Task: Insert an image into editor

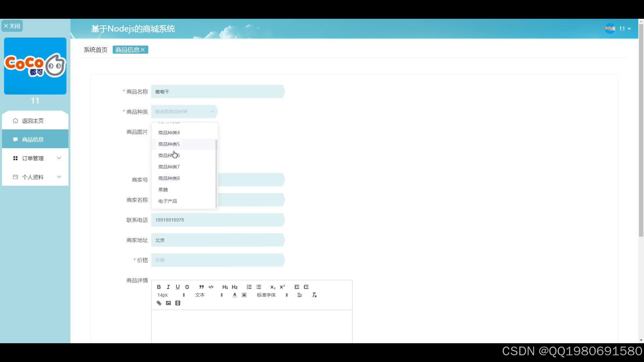Action: pos(168,303)
